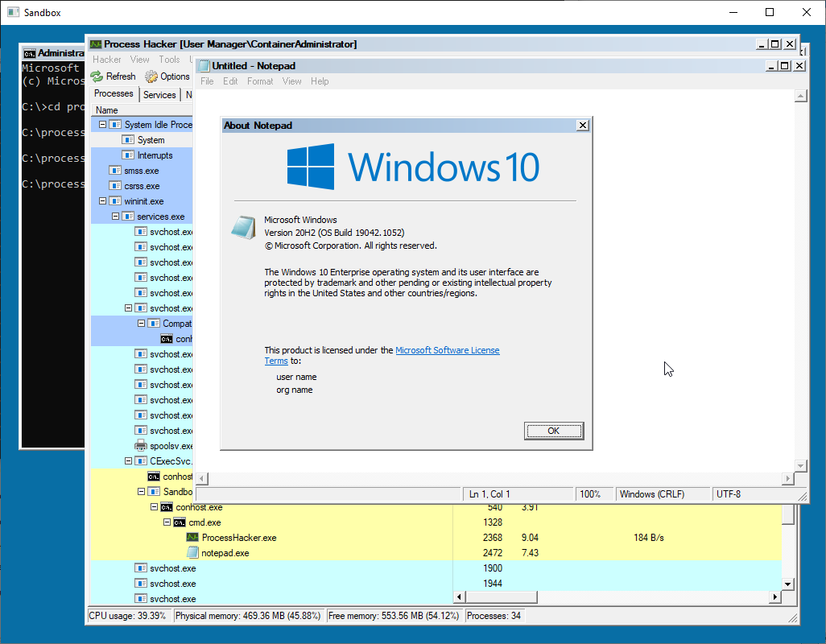826x644 pixels.
Task: Click OK in About Notepad dialog
Action: [x=554, y=431]
